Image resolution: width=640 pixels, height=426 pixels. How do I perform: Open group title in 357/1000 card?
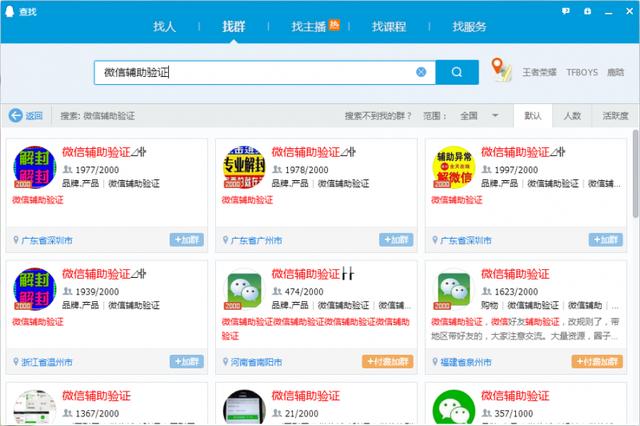coord(515,395)
